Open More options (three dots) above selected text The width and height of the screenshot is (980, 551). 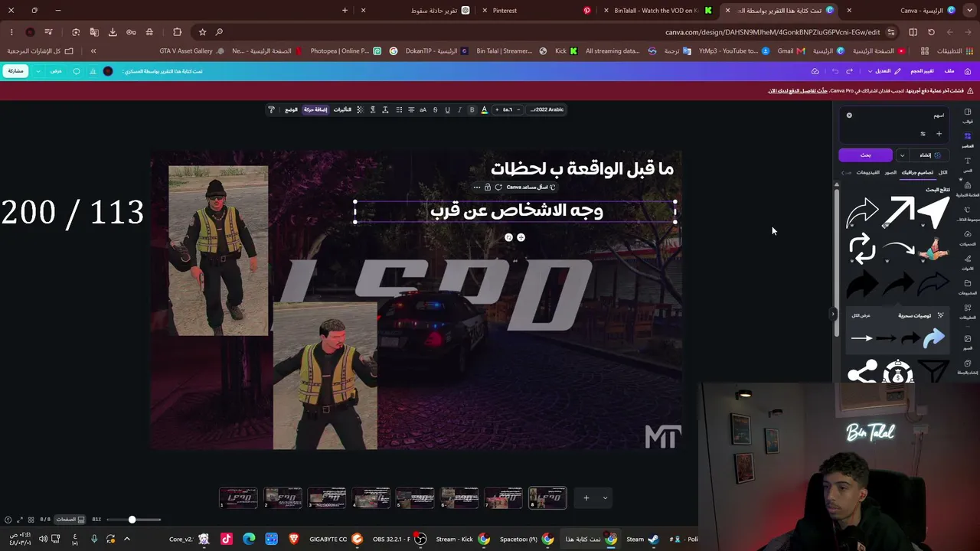point(476,187)
